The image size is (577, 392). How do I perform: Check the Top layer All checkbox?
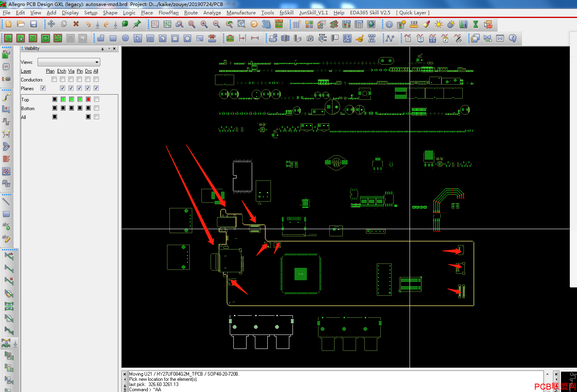97,99
